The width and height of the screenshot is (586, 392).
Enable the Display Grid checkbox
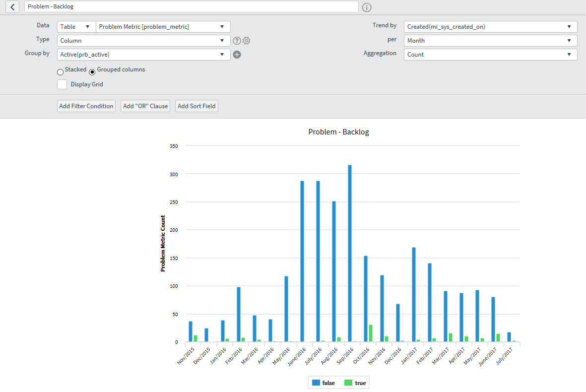62,84
